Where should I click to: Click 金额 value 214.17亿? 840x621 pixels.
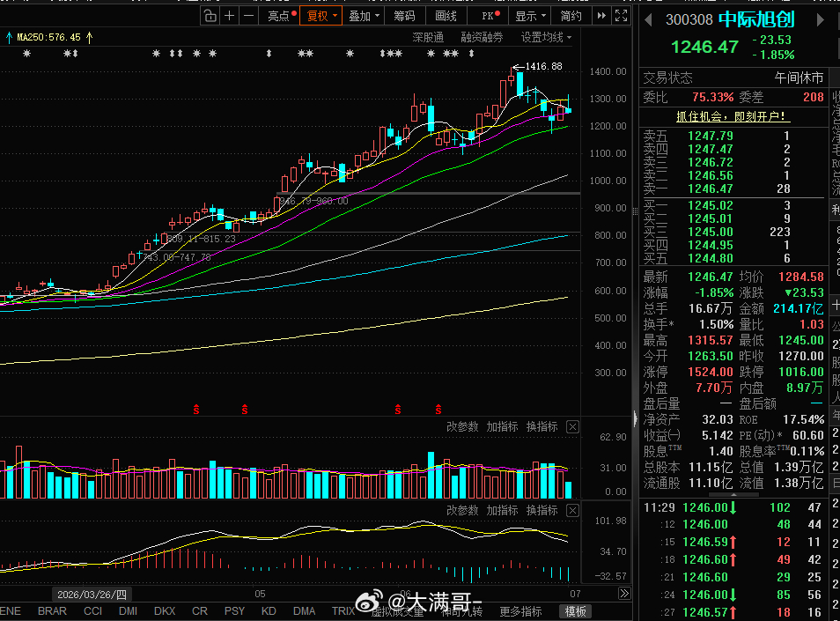(799, 308)
